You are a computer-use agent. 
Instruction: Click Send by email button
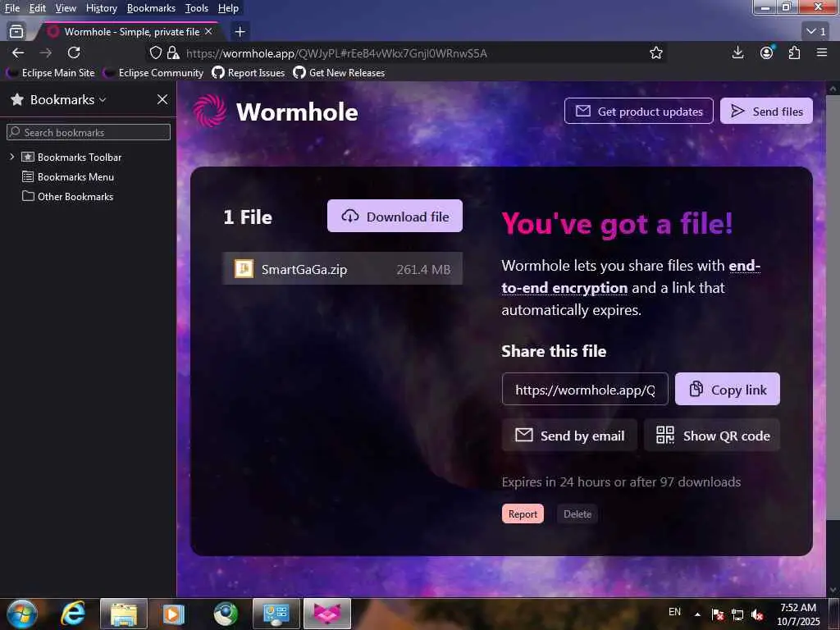point(569,435)
